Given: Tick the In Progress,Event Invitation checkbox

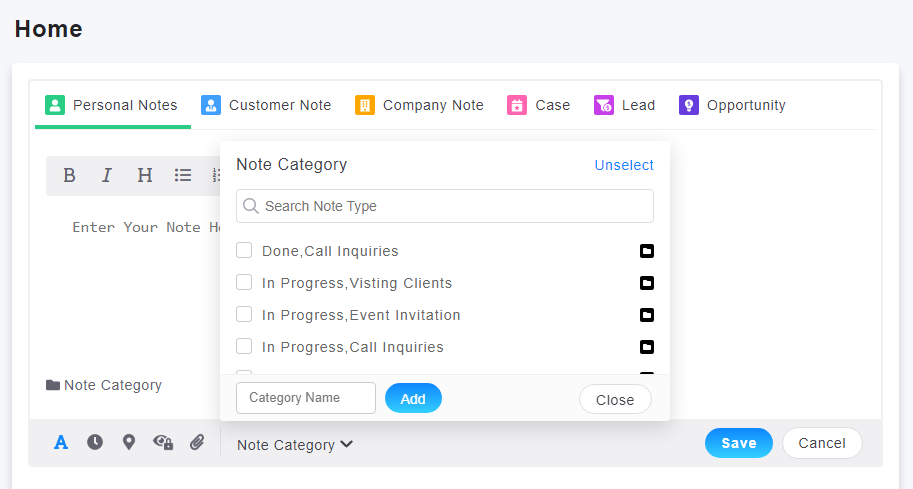Looking at the screenshot, I should coord(244,315).
